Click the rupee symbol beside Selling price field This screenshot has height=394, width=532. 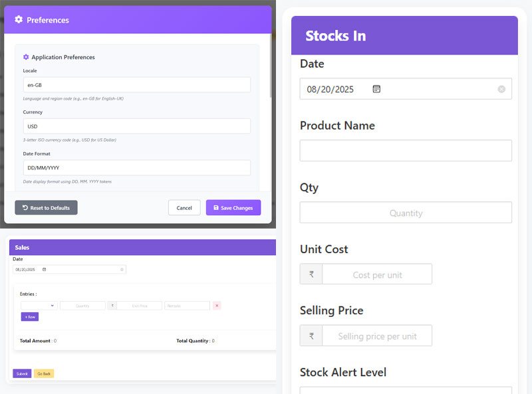311,336
